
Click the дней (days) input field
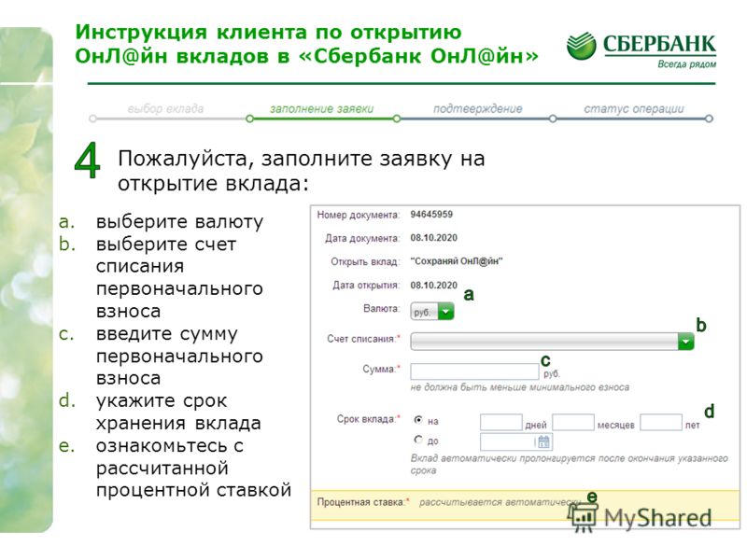pyautogui.click(x=501, y=423)
